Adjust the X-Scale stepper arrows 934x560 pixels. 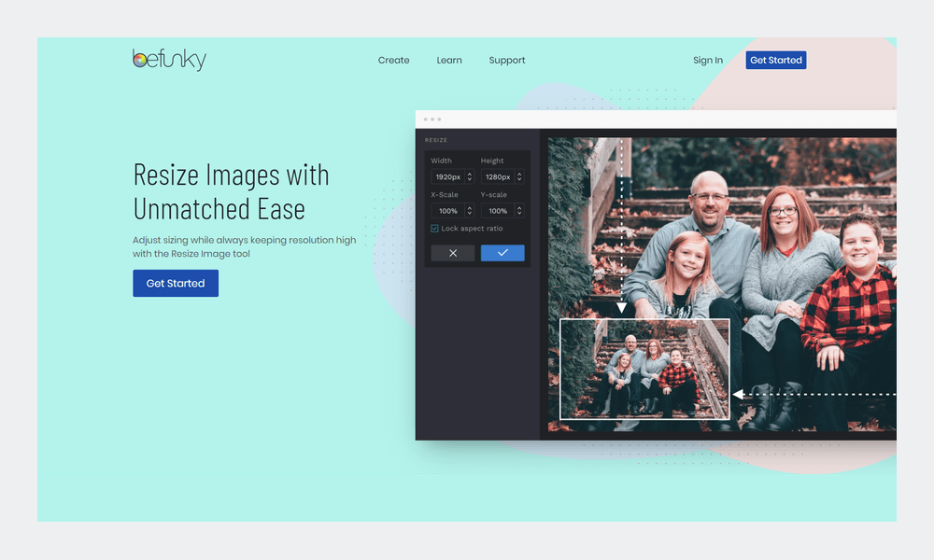coord(470,211)
